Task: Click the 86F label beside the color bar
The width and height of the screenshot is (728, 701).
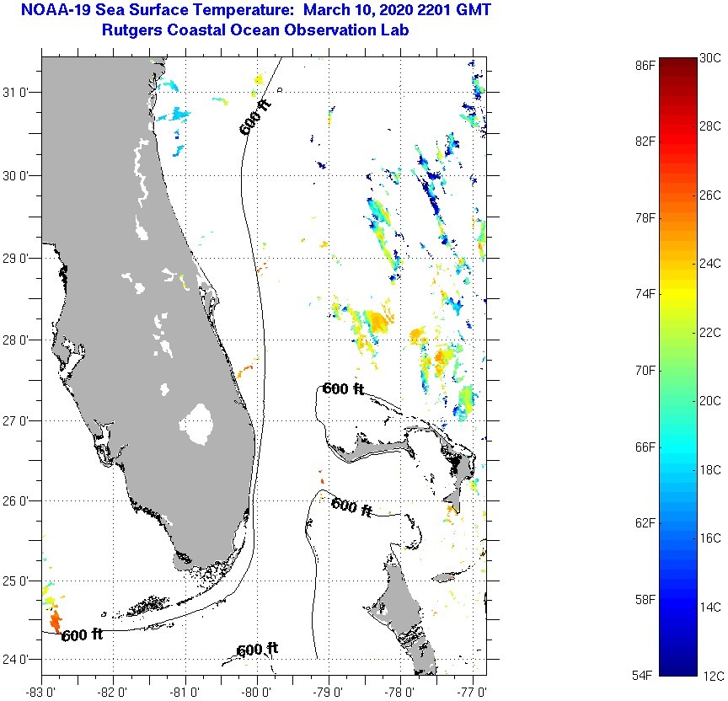Action: click(645, 64)
